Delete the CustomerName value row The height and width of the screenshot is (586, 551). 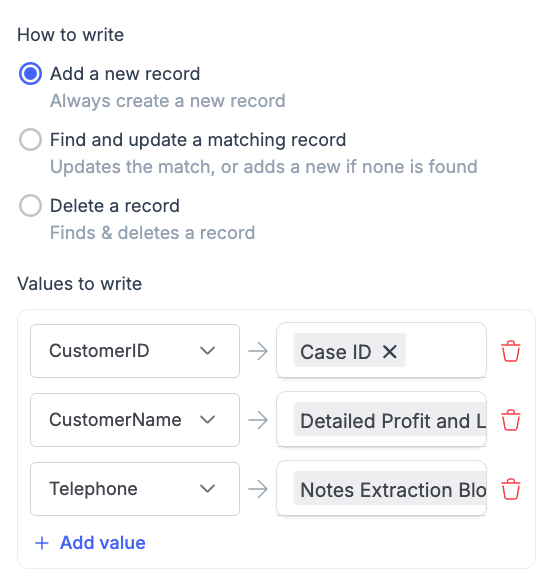pos(511,420)
